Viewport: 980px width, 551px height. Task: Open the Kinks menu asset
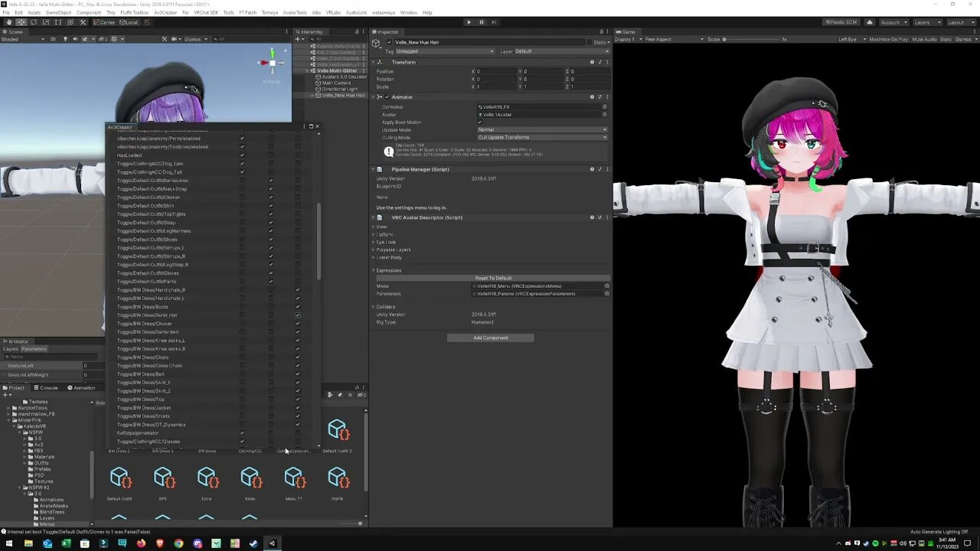coord(250,478)
